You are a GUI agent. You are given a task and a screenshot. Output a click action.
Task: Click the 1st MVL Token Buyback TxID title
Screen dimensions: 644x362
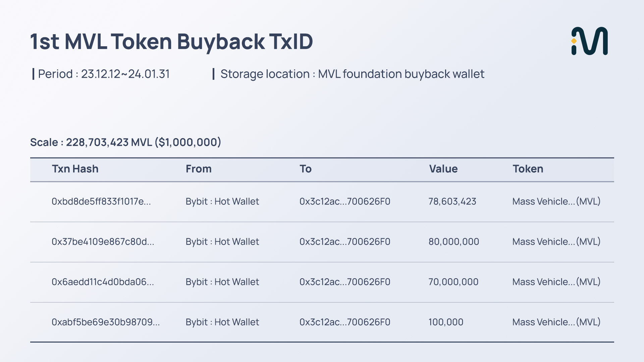pyautogui.click(x=171, y=42)
